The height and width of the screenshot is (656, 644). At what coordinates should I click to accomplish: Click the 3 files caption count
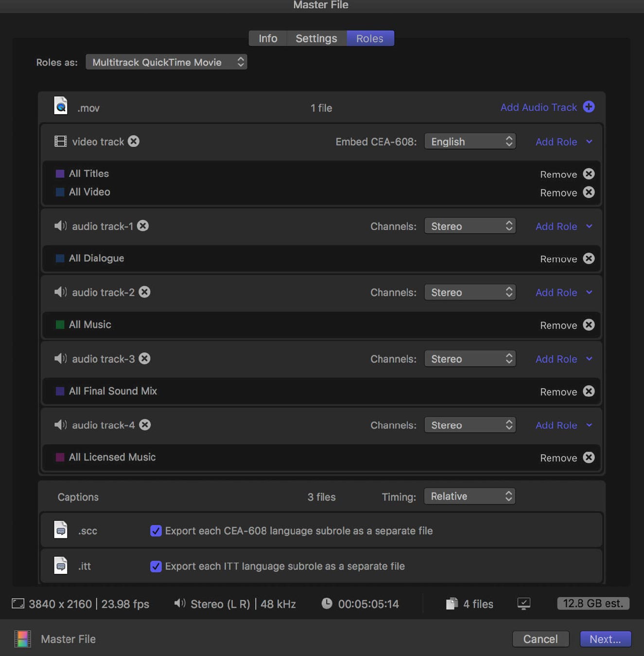[321, 497]
